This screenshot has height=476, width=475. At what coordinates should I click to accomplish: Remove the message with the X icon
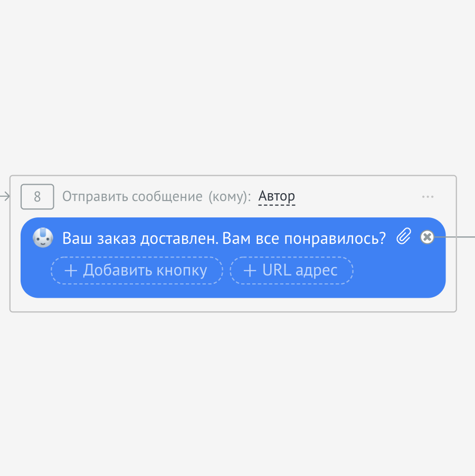[x=427, y=237]
